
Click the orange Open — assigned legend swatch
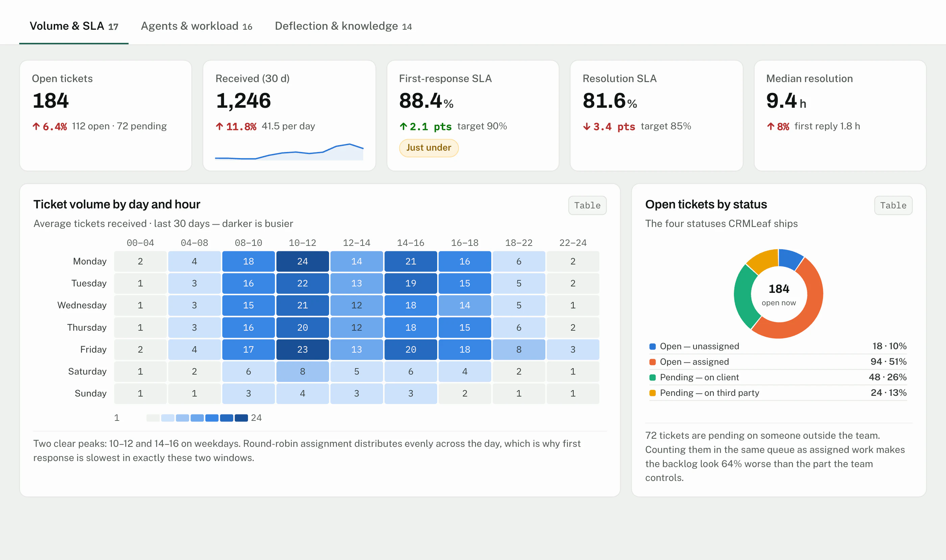(652, 362)
